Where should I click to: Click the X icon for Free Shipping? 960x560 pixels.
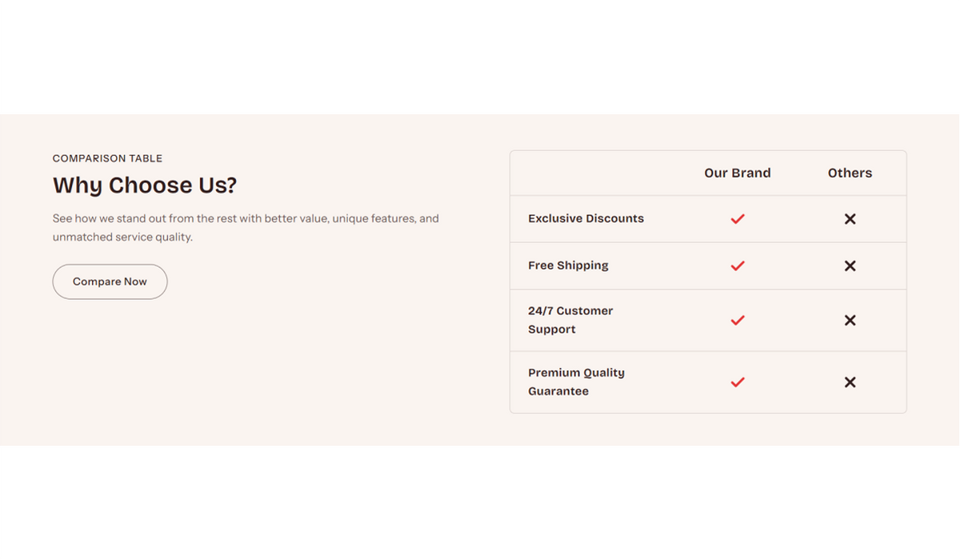tap(850, 266)
